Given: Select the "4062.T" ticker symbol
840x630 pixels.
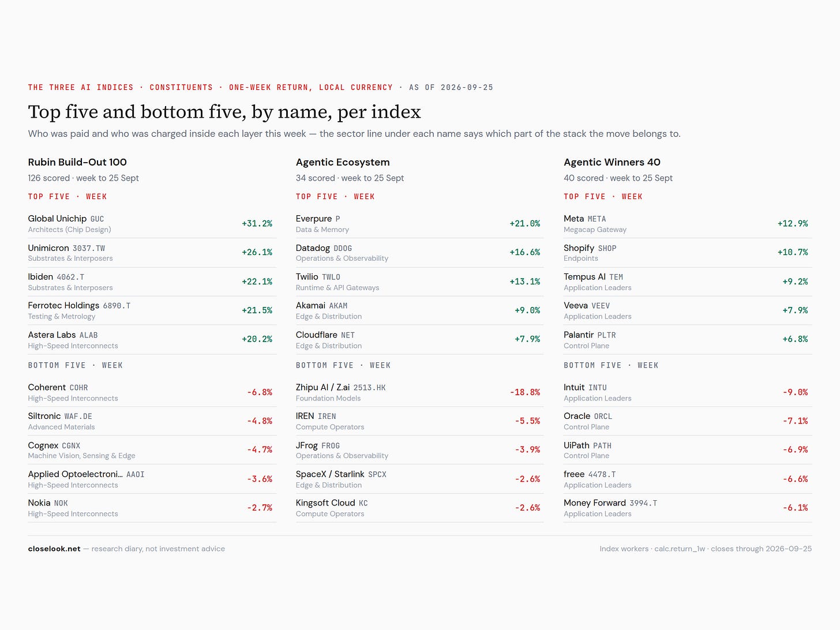Looking at the screenshot, I should [70, 277].
